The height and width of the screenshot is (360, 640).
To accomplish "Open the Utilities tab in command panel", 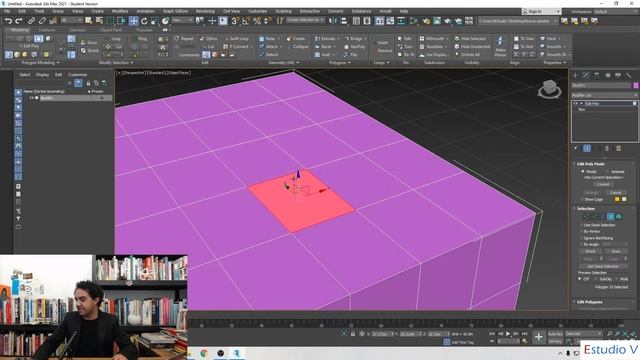I will pos(629,76).
